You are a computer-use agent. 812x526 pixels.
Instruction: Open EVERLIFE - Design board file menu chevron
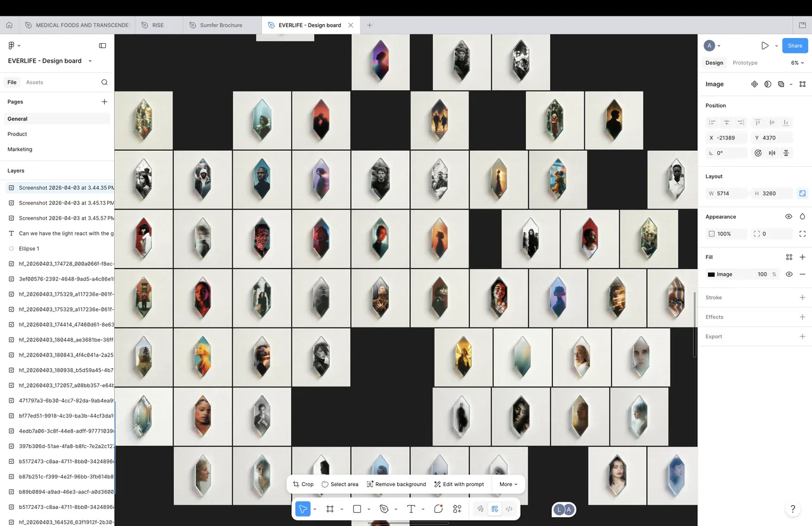point(90,61)
